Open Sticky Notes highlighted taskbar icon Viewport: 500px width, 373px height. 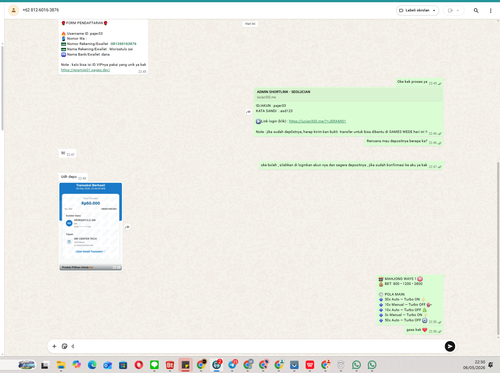[x=185, y=365]
